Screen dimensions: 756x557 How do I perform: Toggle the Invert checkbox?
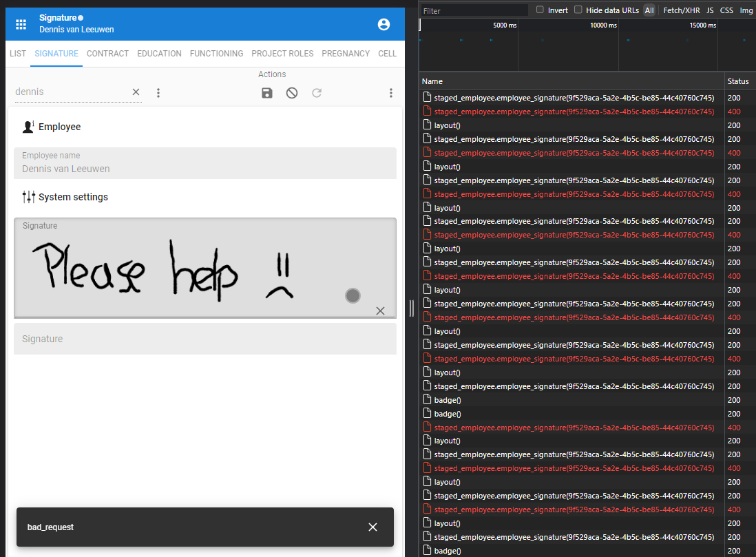(540, 10)
